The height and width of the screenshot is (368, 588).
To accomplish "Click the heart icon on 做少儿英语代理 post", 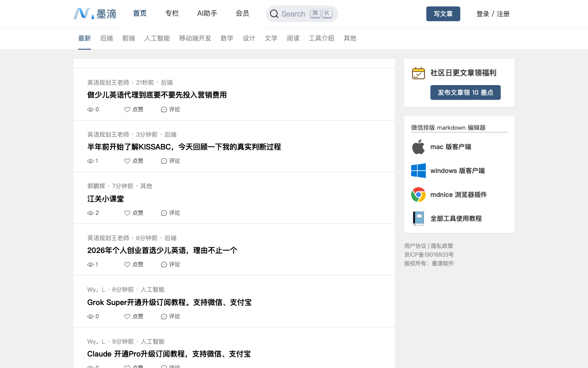I will click(127, 109).
